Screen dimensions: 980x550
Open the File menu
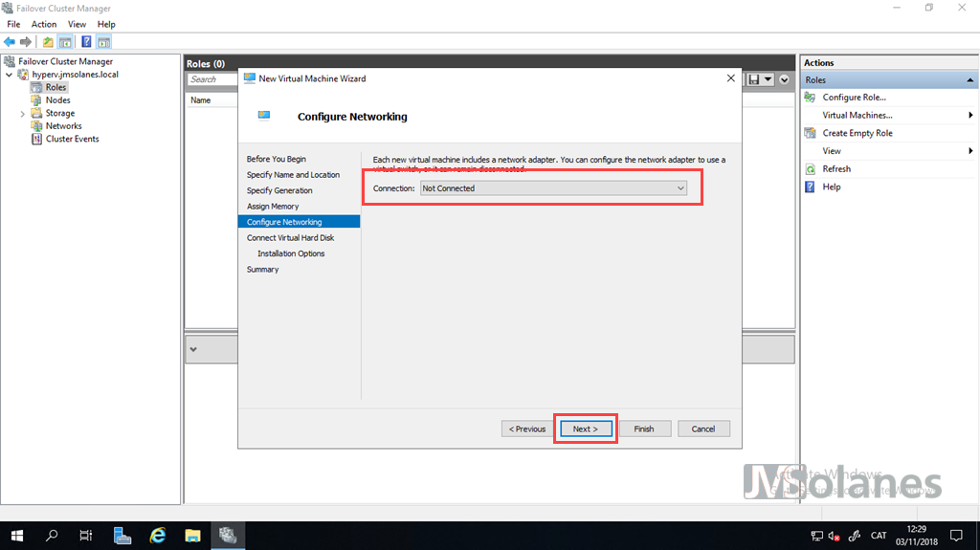(13, 24)
